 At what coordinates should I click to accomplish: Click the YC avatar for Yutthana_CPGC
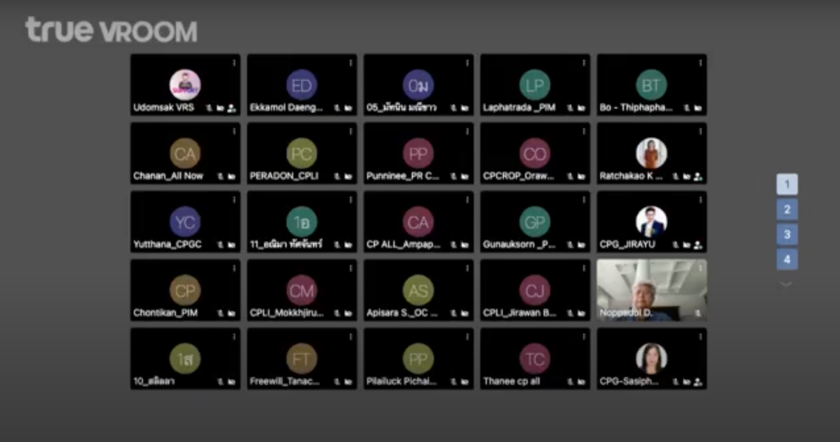185,222
